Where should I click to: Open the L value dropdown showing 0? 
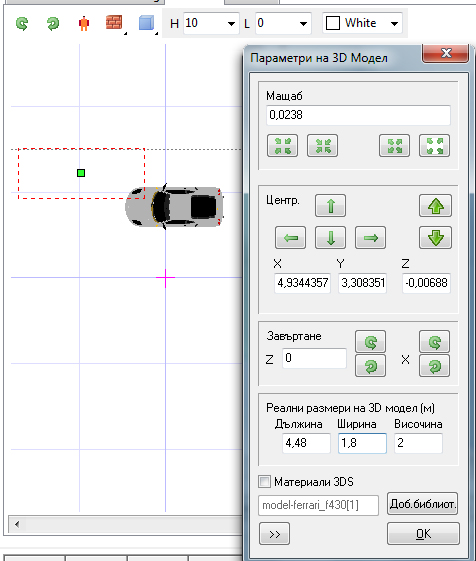(x=303, y=24)
